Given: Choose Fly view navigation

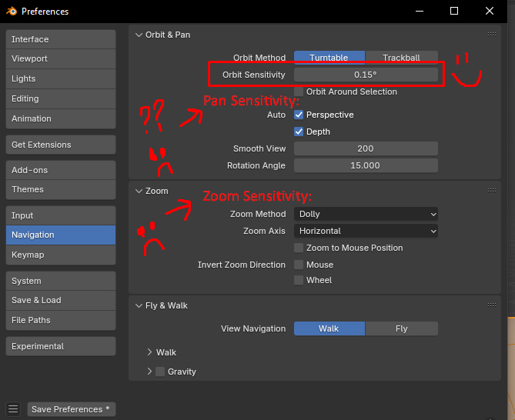Looking at the screenshot, I should coord(401,328).
